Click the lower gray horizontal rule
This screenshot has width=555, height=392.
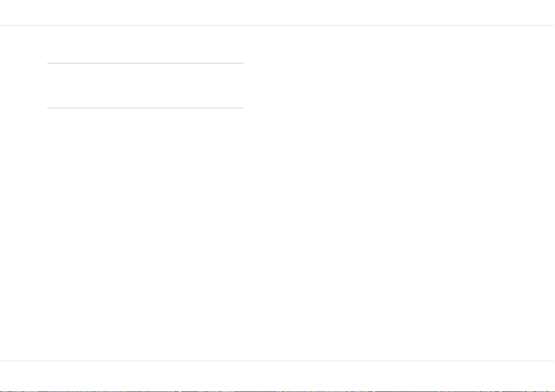click(145, 108)
